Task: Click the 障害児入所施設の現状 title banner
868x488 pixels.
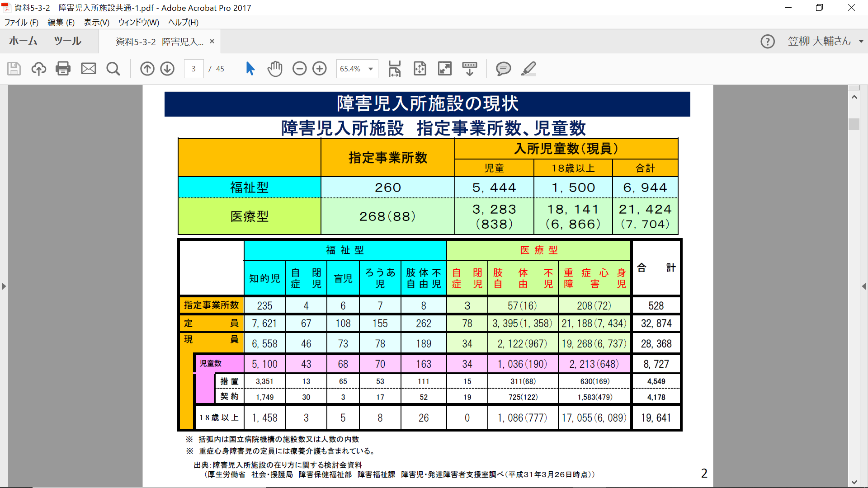Action: [427, 104]
